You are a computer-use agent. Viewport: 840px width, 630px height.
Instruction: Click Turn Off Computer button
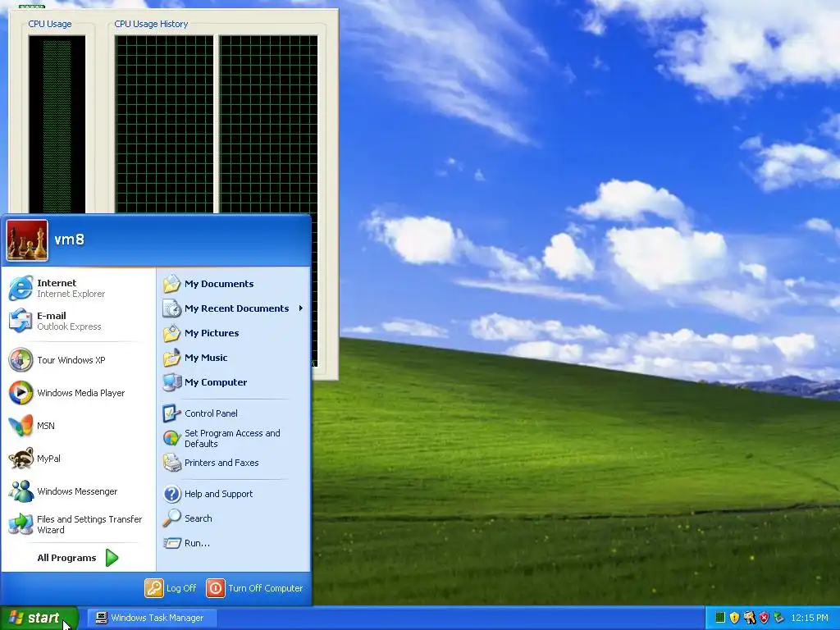pos(255,588)
